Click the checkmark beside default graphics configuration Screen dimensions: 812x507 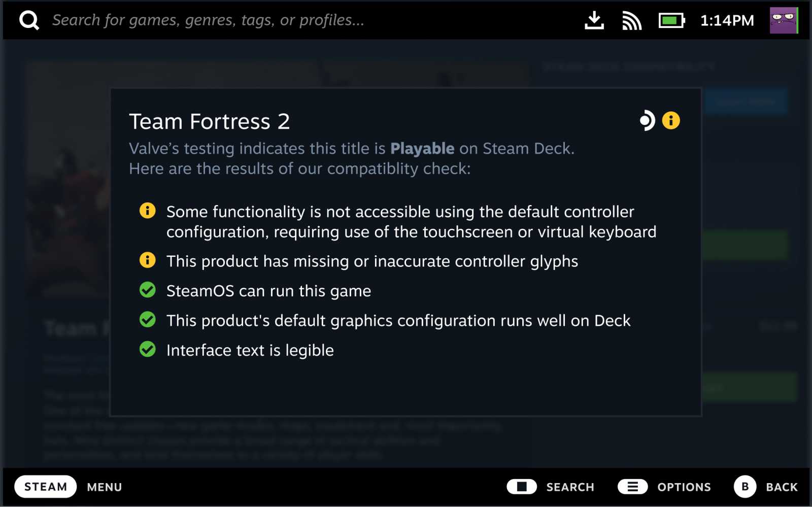[x=148, y=319]
